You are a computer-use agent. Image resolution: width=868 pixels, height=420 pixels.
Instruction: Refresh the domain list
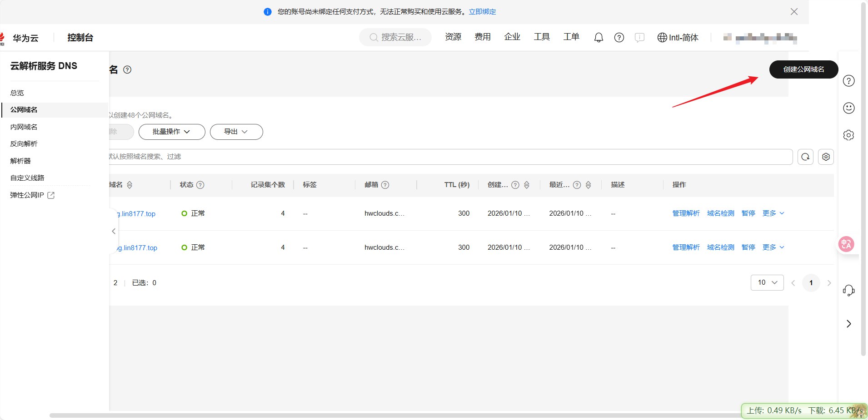(x=805, y=157)
